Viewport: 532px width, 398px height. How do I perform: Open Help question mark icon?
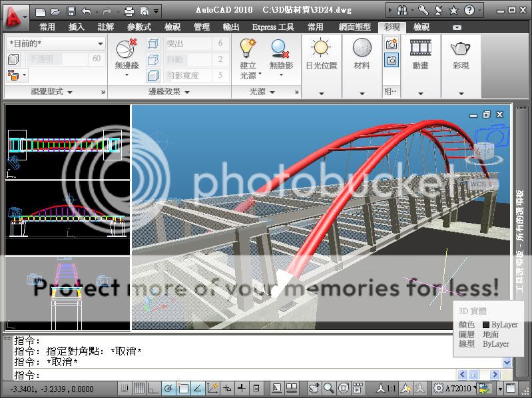tap(469, 11)
